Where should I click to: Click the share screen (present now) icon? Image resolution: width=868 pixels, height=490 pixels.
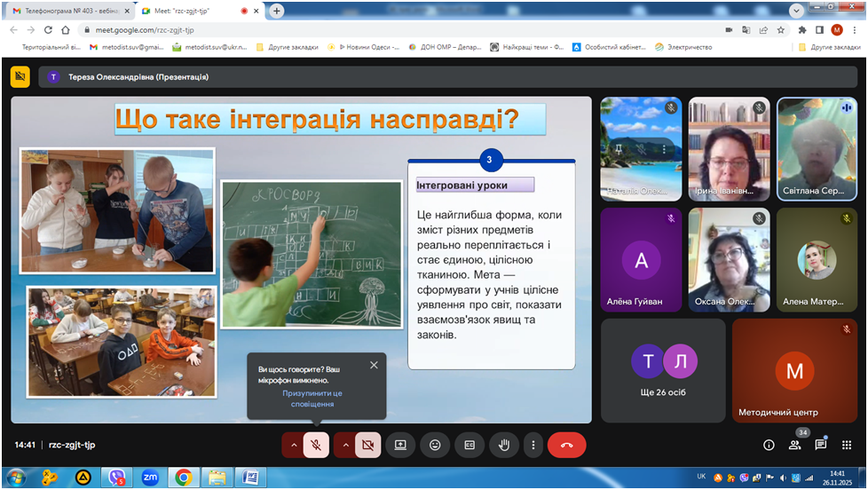[400, 445]
